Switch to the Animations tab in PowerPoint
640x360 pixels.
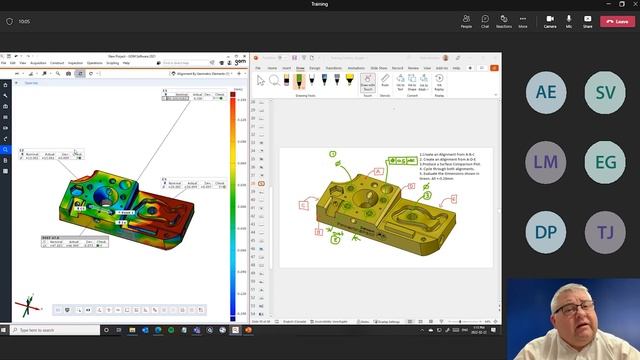(x=356, y=68)
